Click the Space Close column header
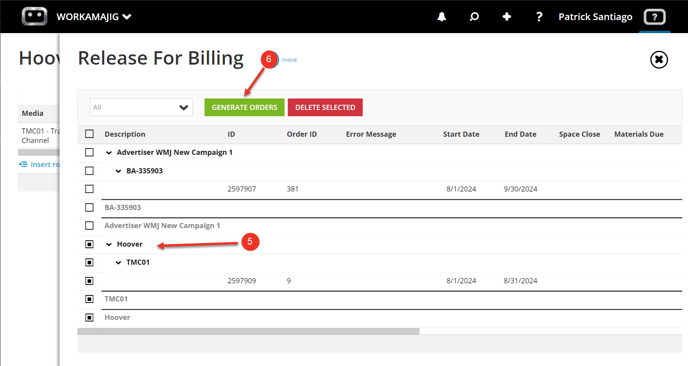Image resolution: width=688 pixels, height=366 pixels. point(580,134)
